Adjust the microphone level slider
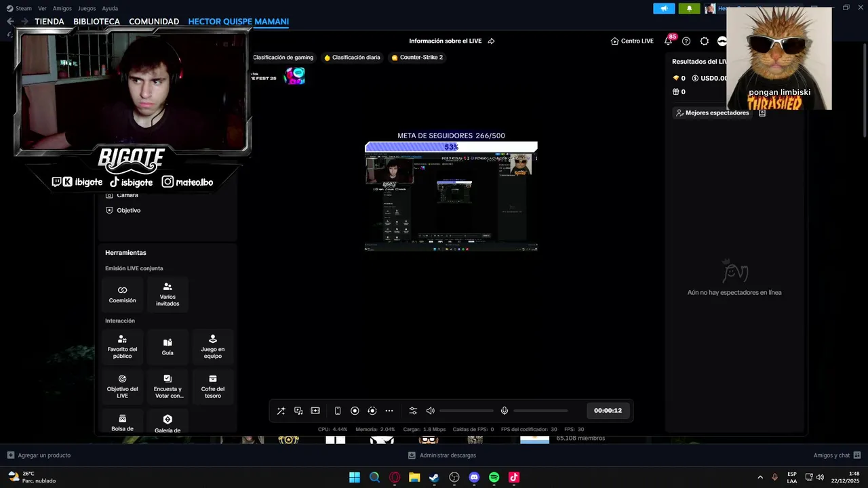The width and height of the screenshot is (868, 488). point(540,411)
